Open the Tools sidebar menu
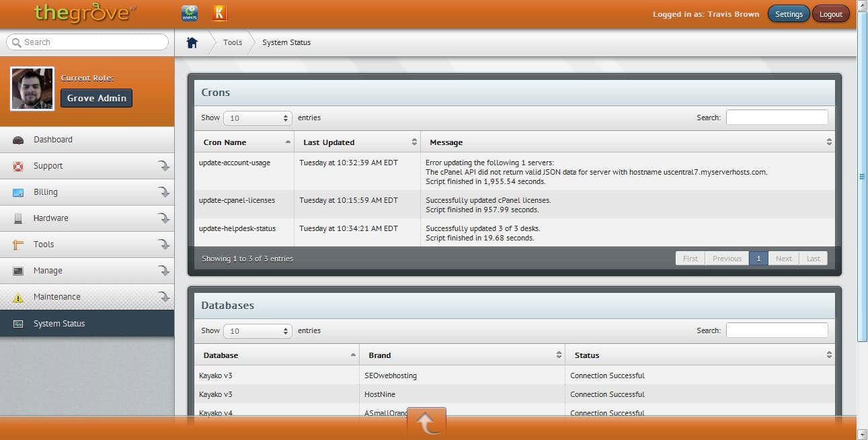This screenshot has width=868, height=440. tap(44, 245)
